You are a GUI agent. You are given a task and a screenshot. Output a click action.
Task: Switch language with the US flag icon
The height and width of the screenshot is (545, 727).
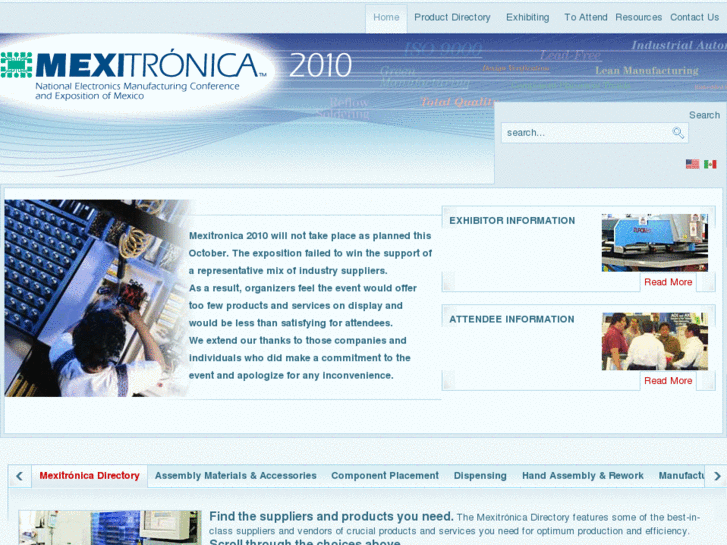tap(692, 164)
